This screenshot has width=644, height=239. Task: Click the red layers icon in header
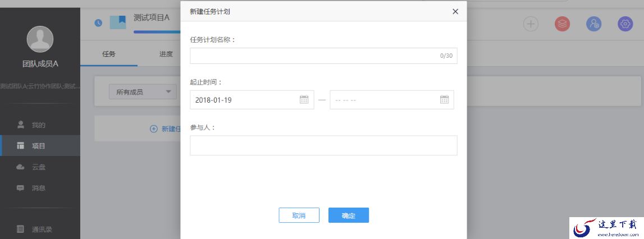tap(562, 24)
